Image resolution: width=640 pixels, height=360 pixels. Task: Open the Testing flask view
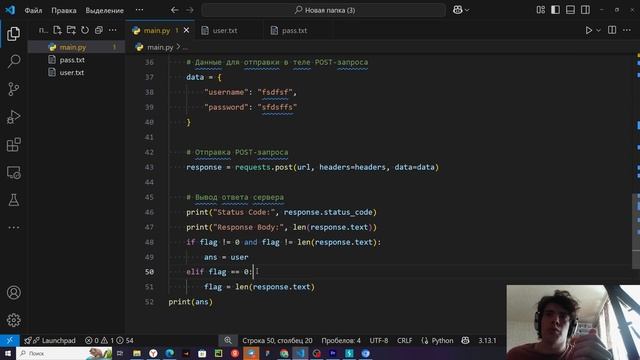13,200
